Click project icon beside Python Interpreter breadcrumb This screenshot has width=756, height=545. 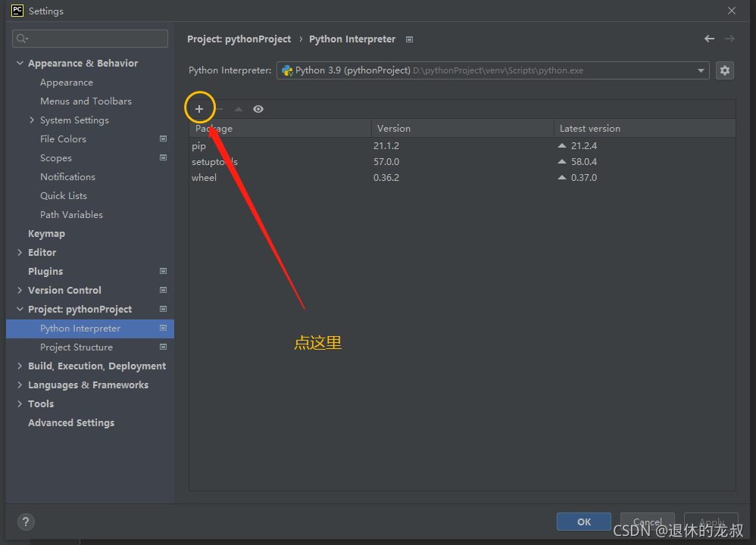point(409,39)
